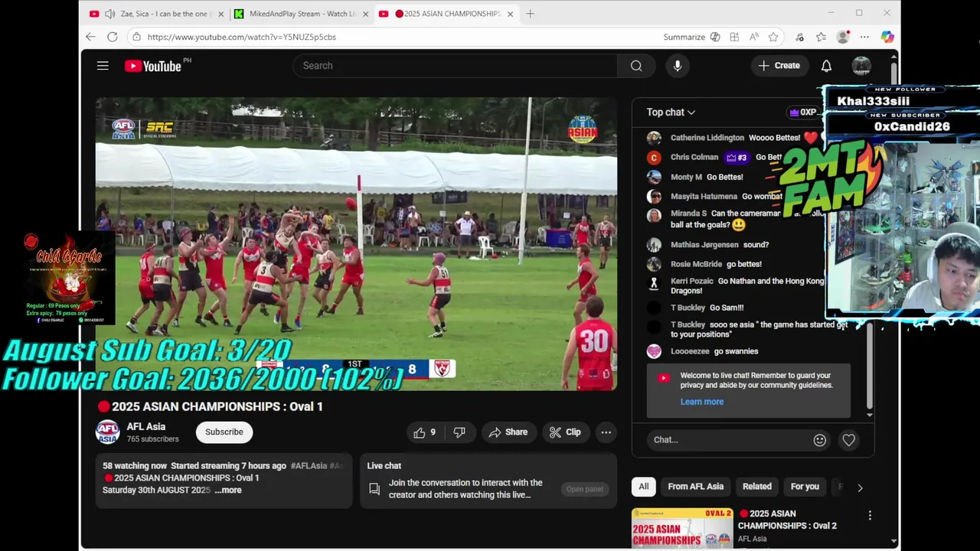Viewport: 980px width, 551px height.
Task: Open the AFL Asia channel avatar
Action: tap(107, 432)
